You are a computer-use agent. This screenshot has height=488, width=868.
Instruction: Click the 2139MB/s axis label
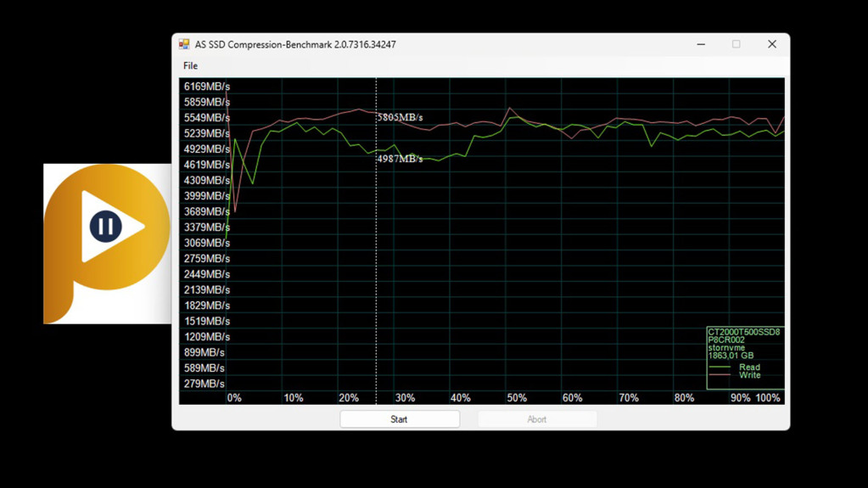[x=206, y=289]
